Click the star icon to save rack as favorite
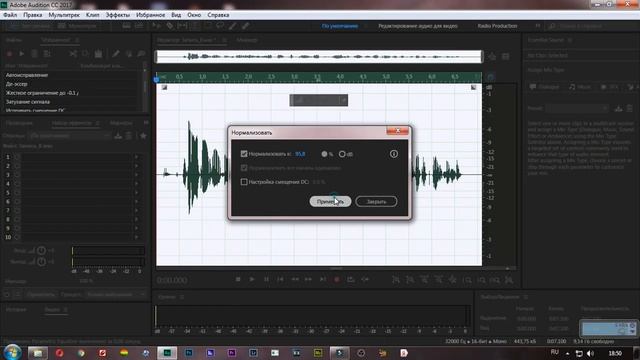The height and width of the screenshot is (360, 640). coord(143,136)
